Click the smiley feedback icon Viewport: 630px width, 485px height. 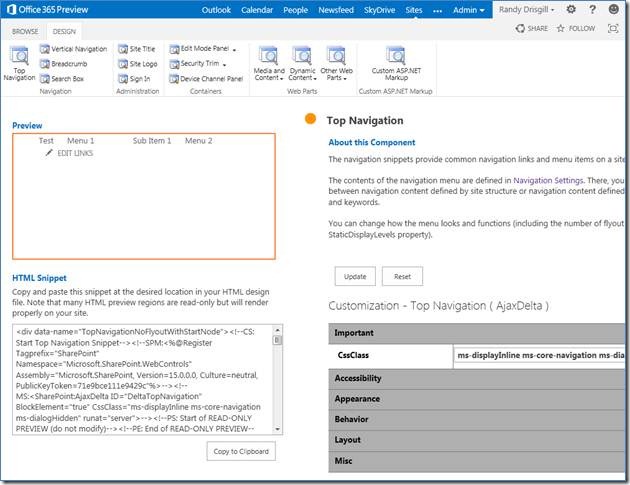[x=614, y=9]
